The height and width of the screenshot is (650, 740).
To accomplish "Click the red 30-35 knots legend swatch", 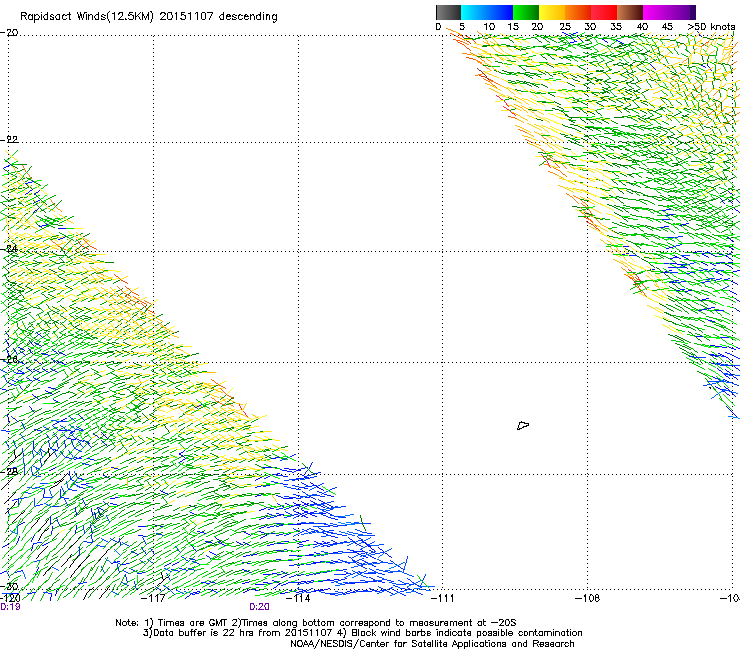I will pos(604,12).
